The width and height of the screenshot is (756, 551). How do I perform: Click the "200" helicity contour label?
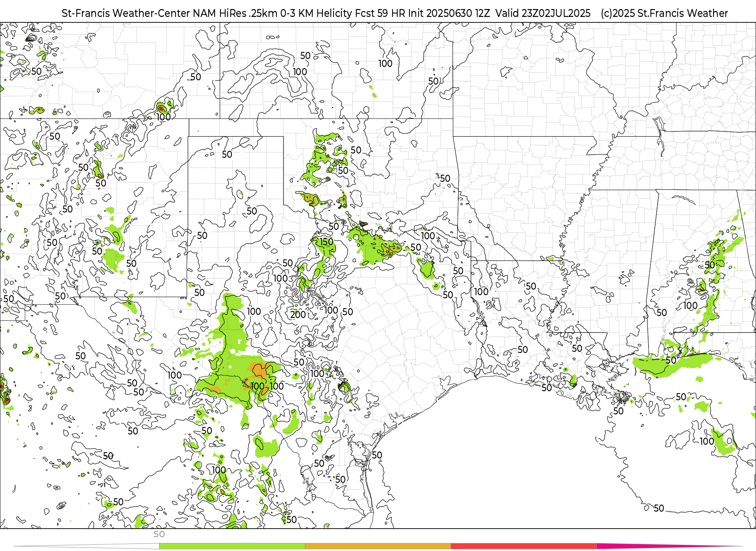click(298, 314)
